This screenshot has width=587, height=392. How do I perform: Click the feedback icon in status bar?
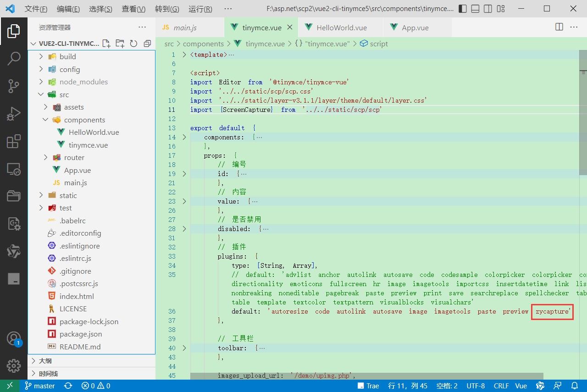click(x=558, y=386)
